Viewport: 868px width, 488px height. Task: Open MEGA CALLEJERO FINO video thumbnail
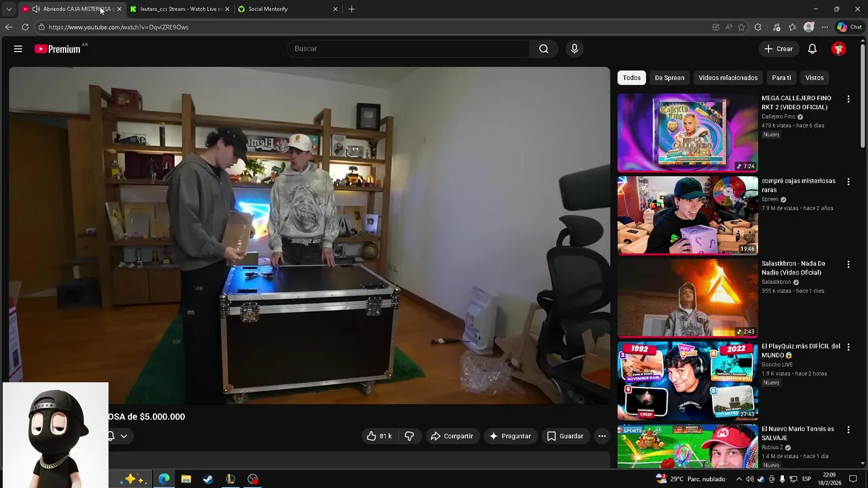(x=688, y=132)
